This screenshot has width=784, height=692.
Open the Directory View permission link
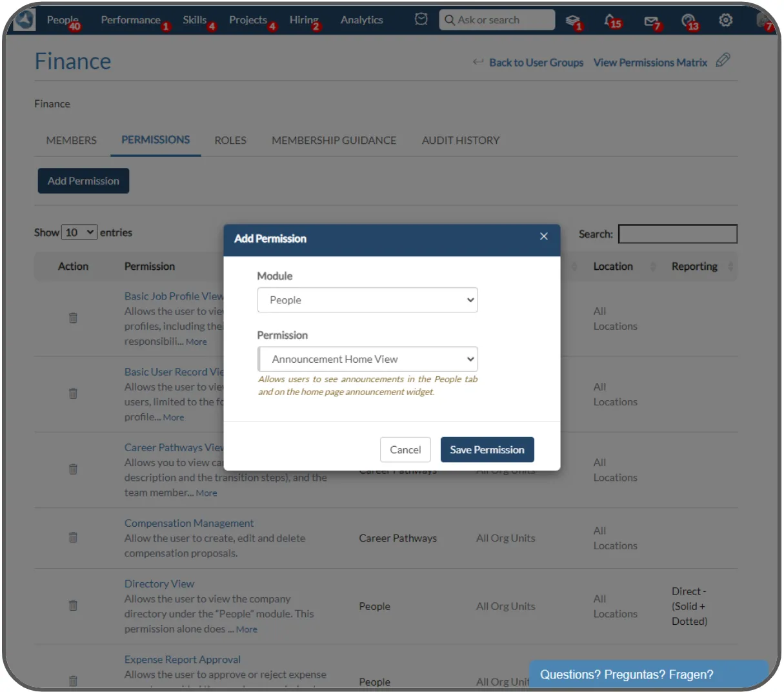coord(159,584)
